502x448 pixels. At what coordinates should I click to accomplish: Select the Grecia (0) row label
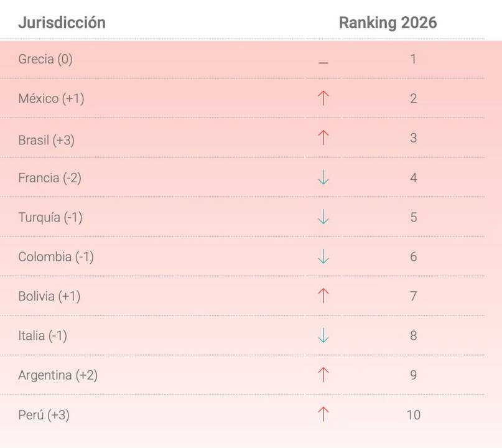[45, 59]
